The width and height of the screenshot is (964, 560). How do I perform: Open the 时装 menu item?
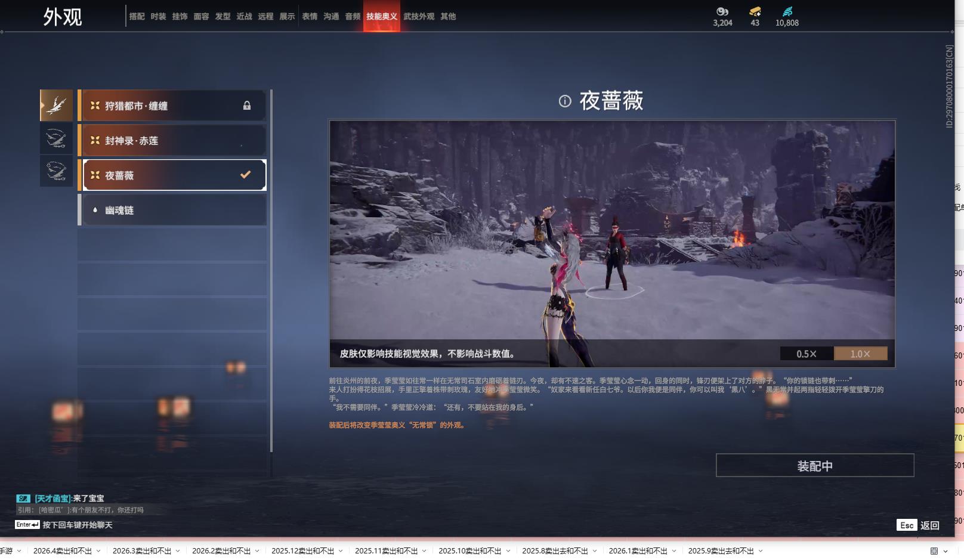(x=159, y=17)
